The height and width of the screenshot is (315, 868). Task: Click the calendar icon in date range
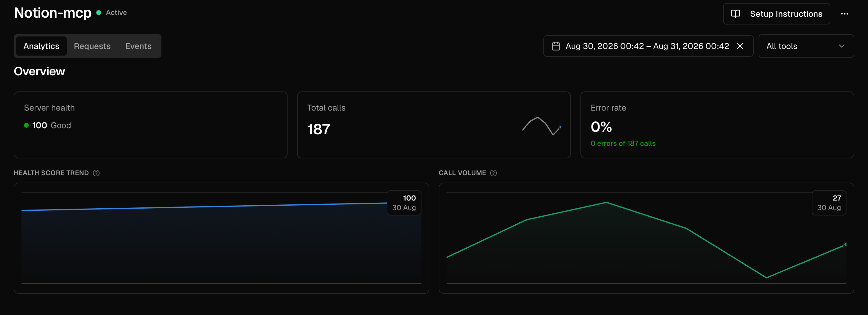556,46
